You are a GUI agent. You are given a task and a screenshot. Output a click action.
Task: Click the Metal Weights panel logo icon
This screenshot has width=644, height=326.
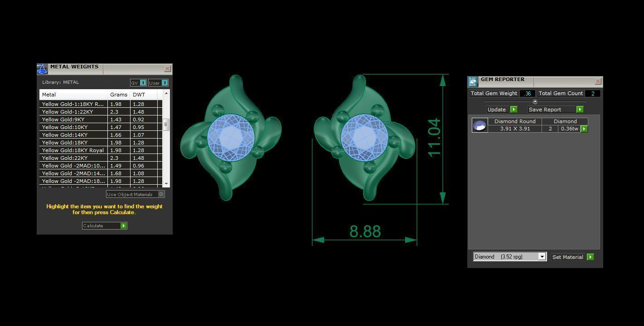(42, 69)
